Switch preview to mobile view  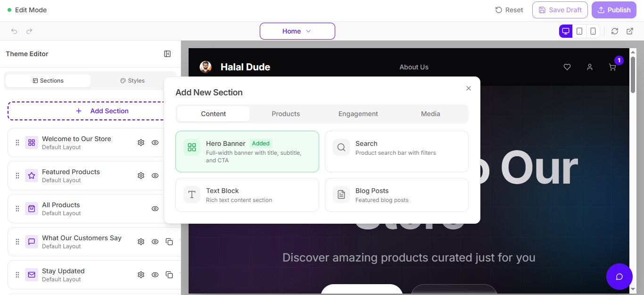593,31
